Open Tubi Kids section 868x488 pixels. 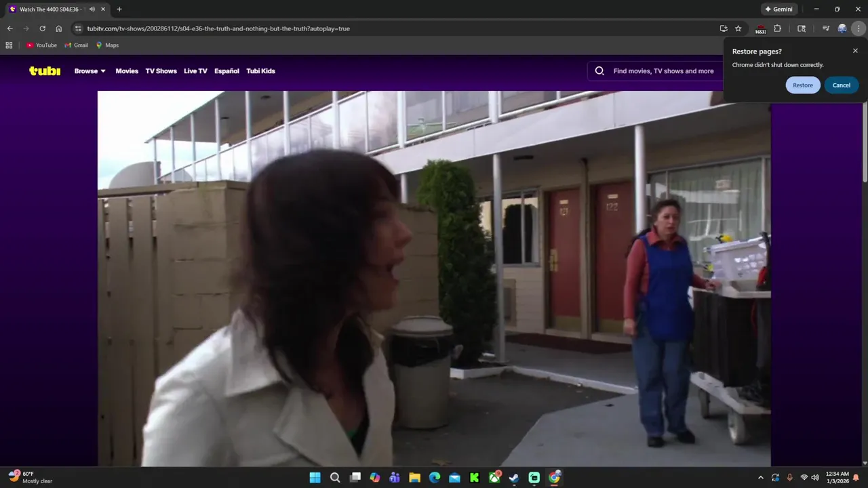coord(260,71)
